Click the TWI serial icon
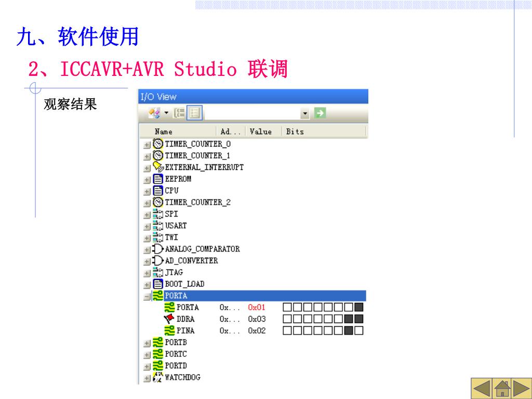This screenshot has width=532, height=399. click(x=158, y=237)
